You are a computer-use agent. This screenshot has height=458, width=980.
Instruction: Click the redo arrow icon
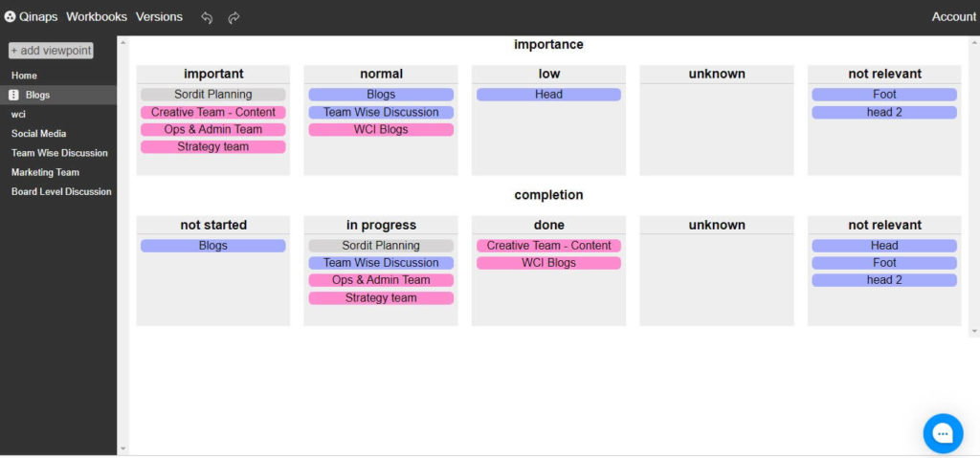(x=234, y=17)
